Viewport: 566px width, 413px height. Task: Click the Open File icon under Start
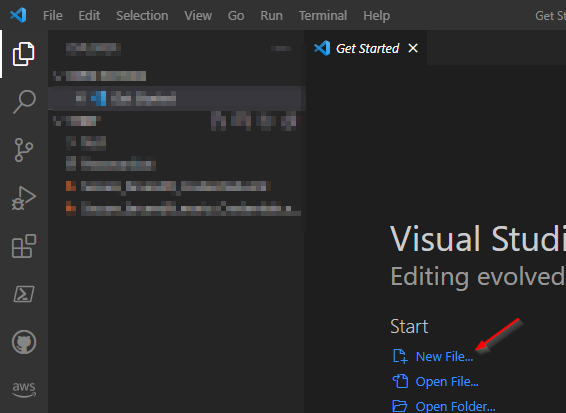(x=400, y=381)
